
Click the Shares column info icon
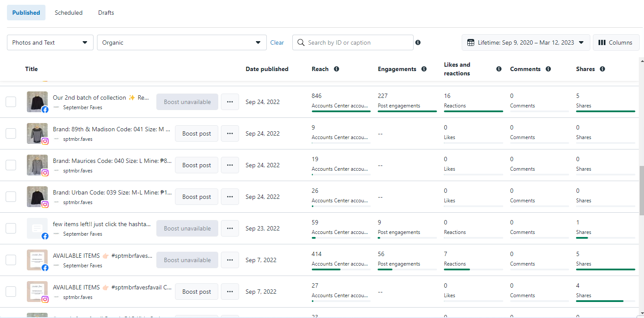click(x=602, y=69)
